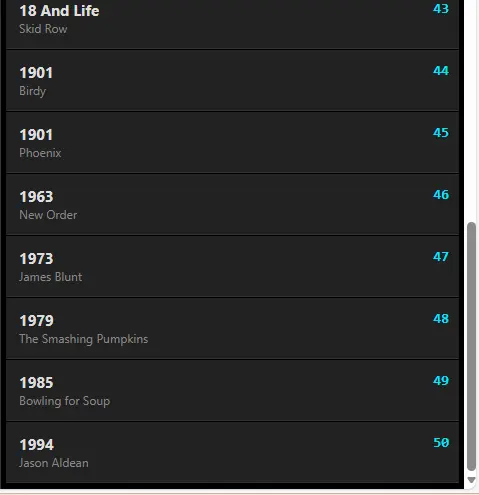Click the Birdy artist label
The image size is (479, 495).
(x=33, y=91)
